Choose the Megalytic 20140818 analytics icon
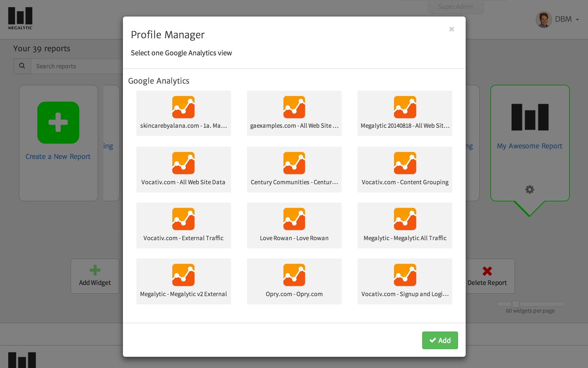The height and width of the screenshot is (368, 588). [405, 107]
